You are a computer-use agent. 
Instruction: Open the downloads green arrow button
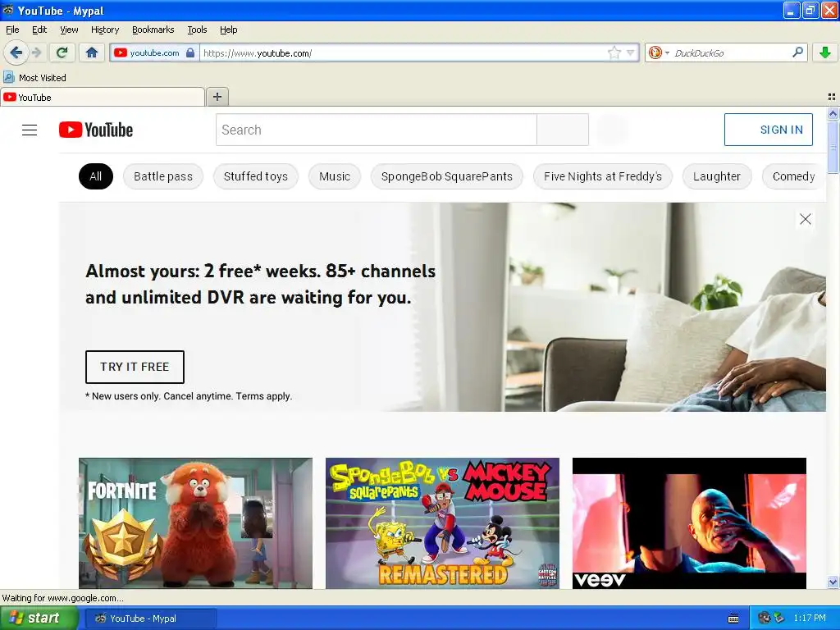click(825, 52)
